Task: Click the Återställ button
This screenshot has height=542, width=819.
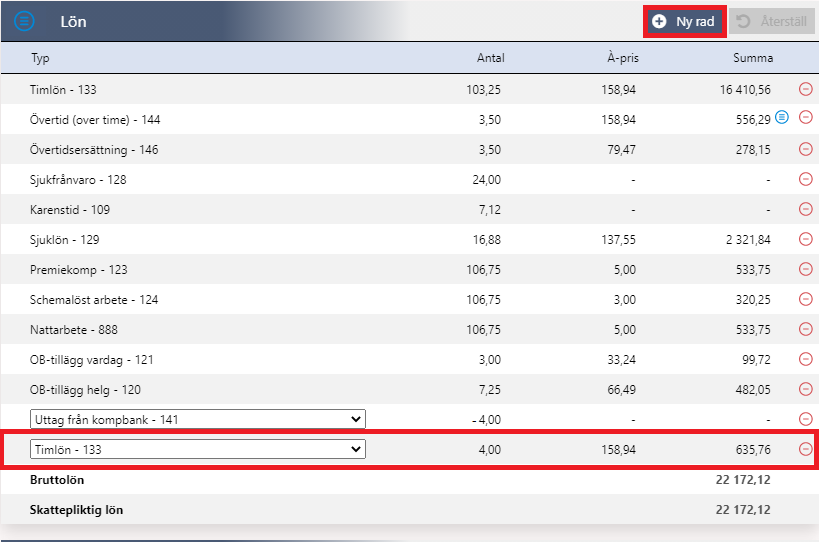Action: click(772, 21)
